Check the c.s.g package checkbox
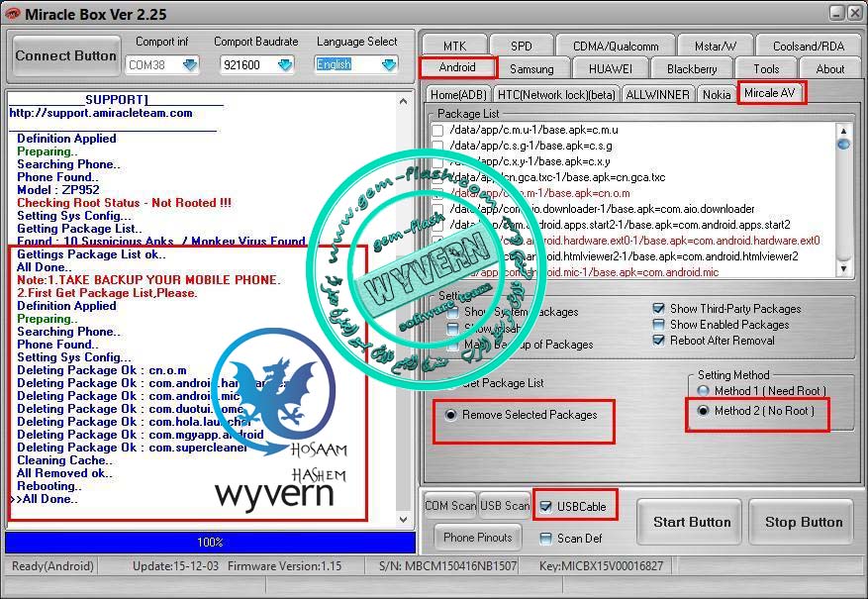The height and width of the screenshot is (599, 868). point(437,147)
